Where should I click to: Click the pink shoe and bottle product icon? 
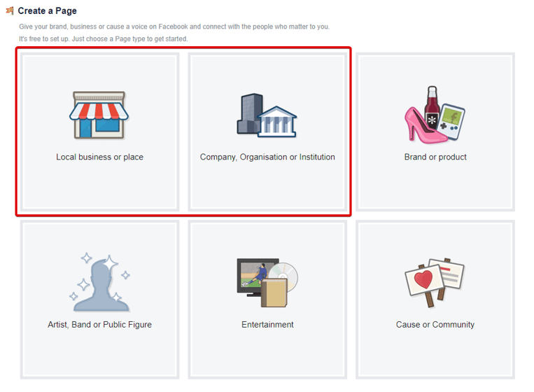tap(435, 115)
